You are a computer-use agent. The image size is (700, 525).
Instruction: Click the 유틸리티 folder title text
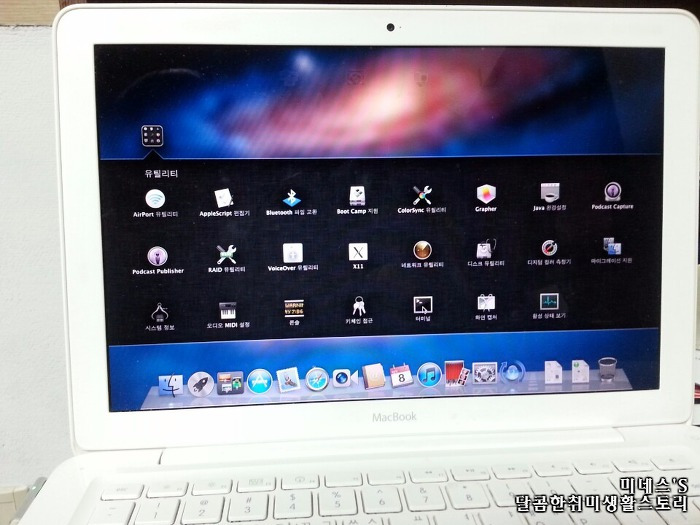[x=161, y=174]
